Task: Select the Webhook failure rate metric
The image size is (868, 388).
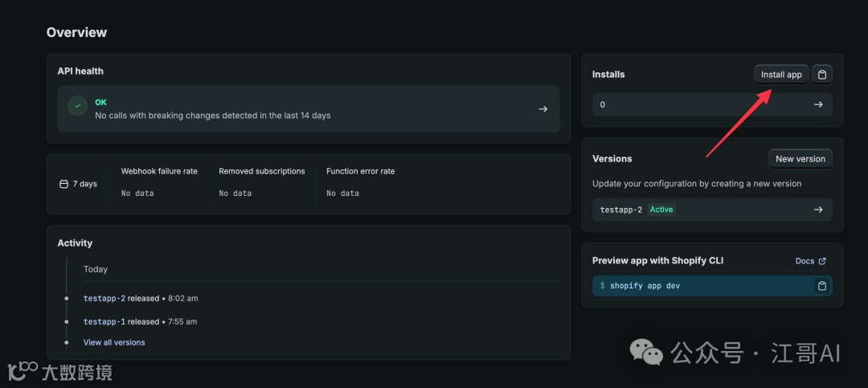Action: tap(159, 171)
